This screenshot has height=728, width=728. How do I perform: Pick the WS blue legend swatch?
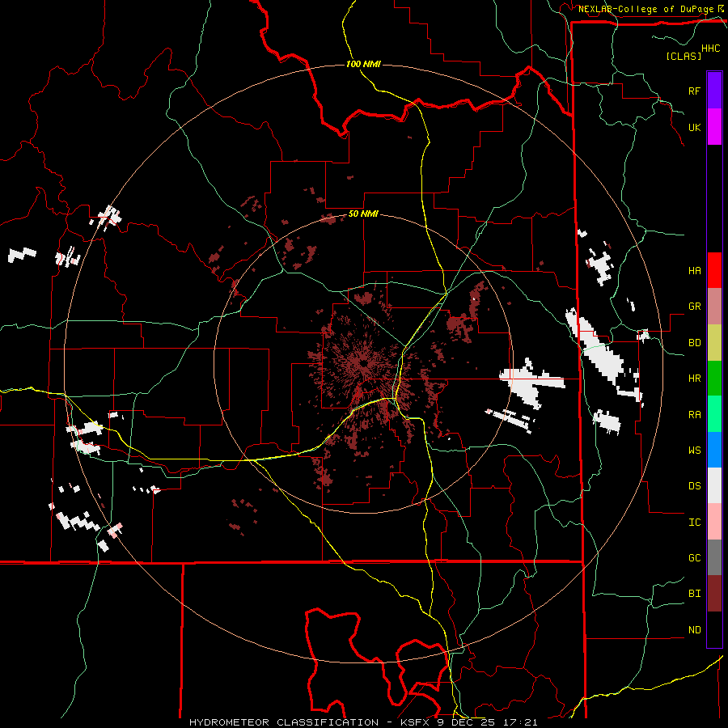[x=714, y=450]
